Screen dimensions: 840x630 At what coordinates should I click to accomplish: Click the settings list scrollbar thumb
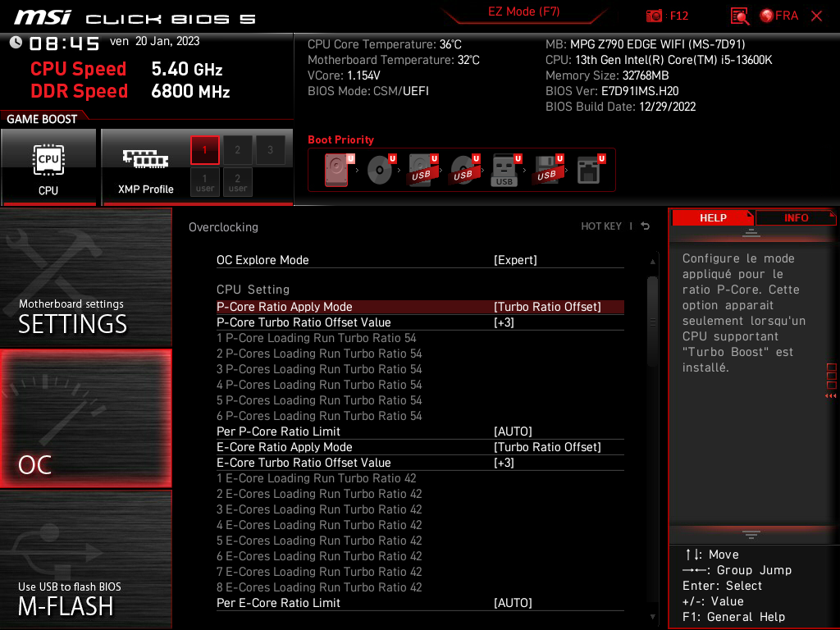tap(652, 322)
